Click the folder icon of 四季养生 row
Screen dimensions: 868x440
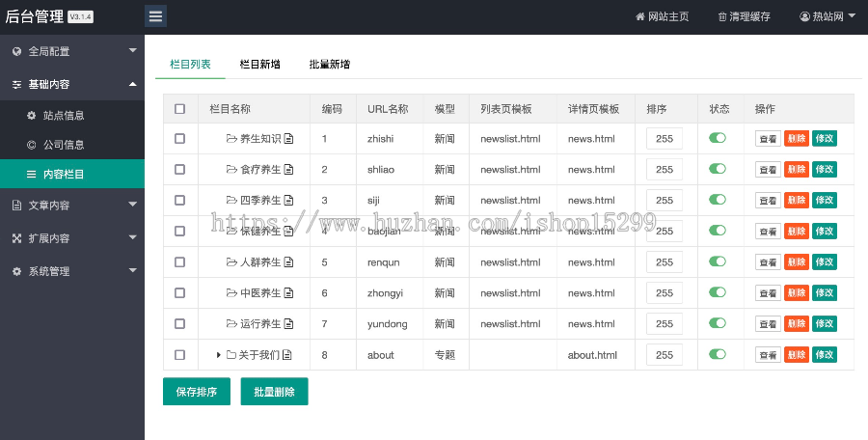click(231, 200)
